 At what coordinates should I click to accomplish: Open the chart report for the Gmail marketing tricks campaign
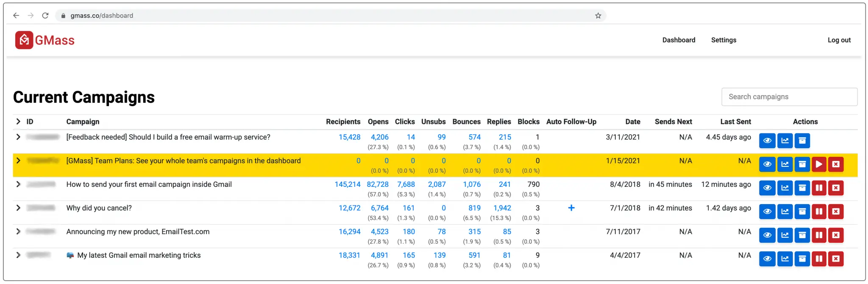click(x=785, y=259)
